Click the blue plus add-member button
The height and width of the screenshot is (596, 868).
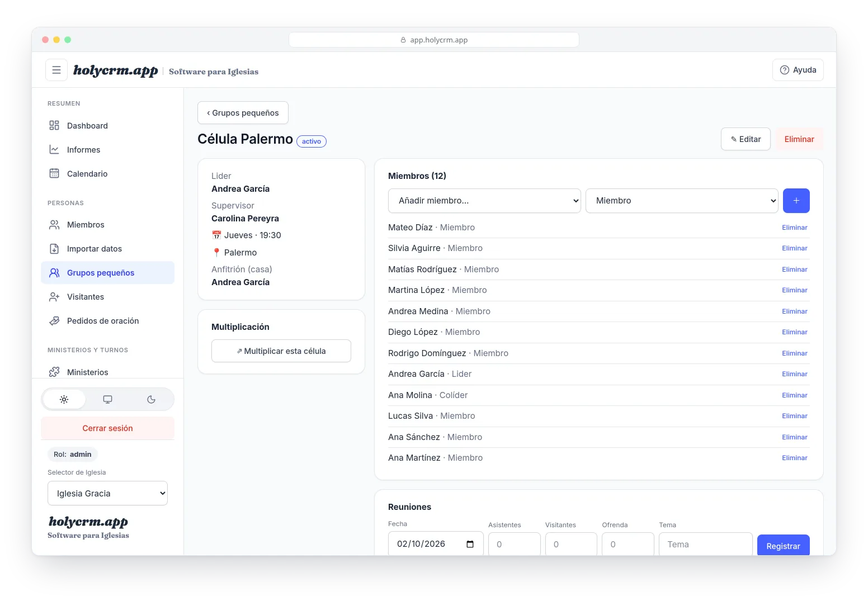(x=796, y=201)
